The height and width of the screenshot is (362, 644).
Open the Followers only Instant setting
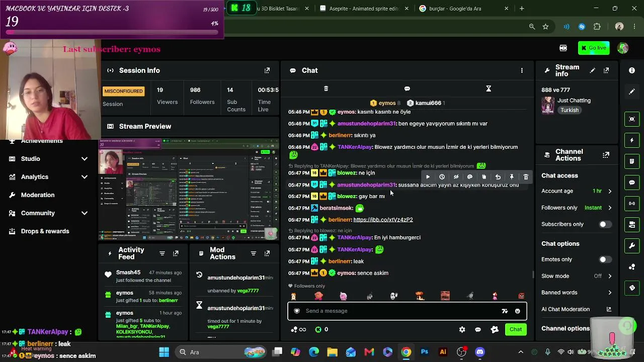(577, 208)
